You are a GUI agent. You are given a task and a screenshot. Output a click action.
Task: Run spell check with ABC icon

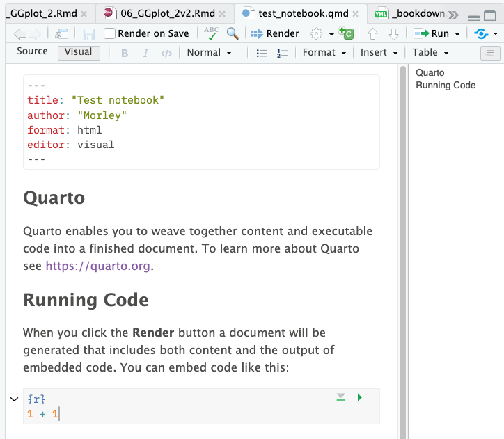211,33
